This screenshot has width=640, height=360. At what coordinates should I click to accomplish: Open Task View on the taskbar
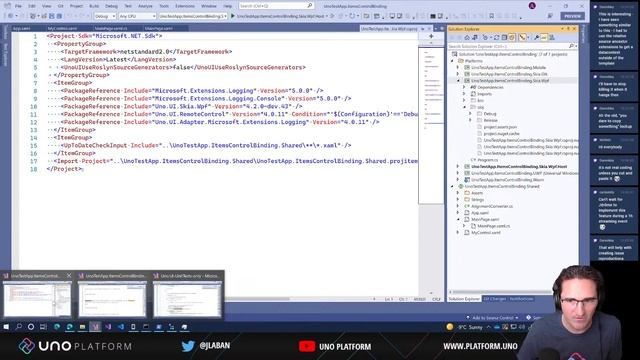coord(43,327)
